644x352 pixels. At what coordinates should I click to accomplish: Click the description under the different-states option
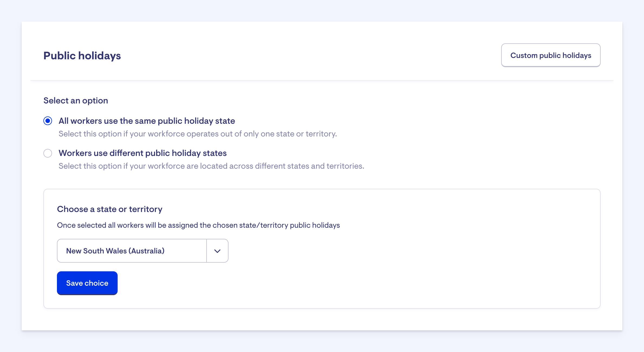211,166
